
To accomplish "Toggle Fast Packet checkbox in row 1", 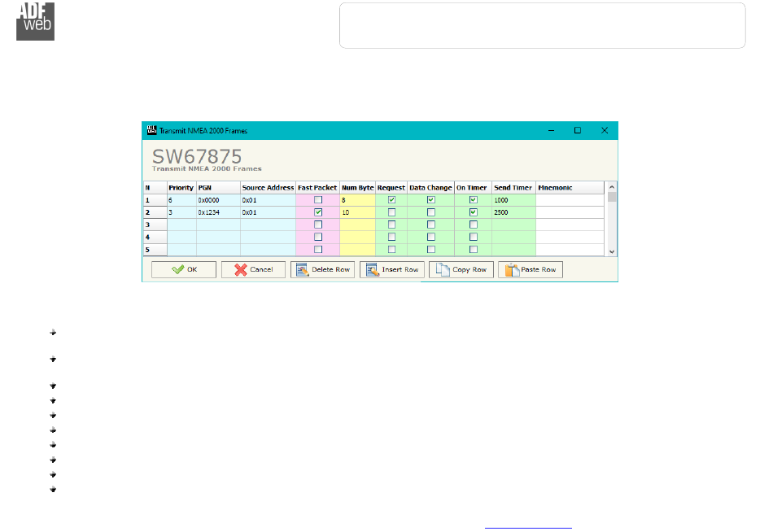I will [x=318, y=200].
